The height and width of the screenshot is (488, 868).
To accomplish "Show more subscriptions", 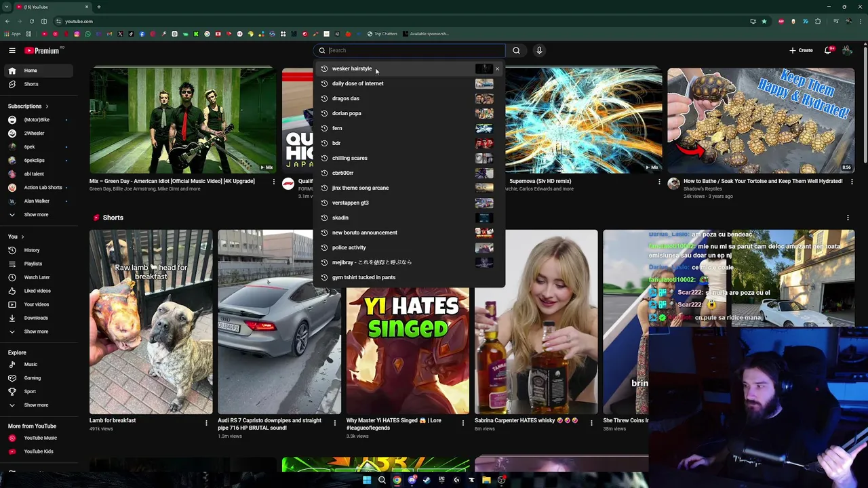I will coord(39,215).
